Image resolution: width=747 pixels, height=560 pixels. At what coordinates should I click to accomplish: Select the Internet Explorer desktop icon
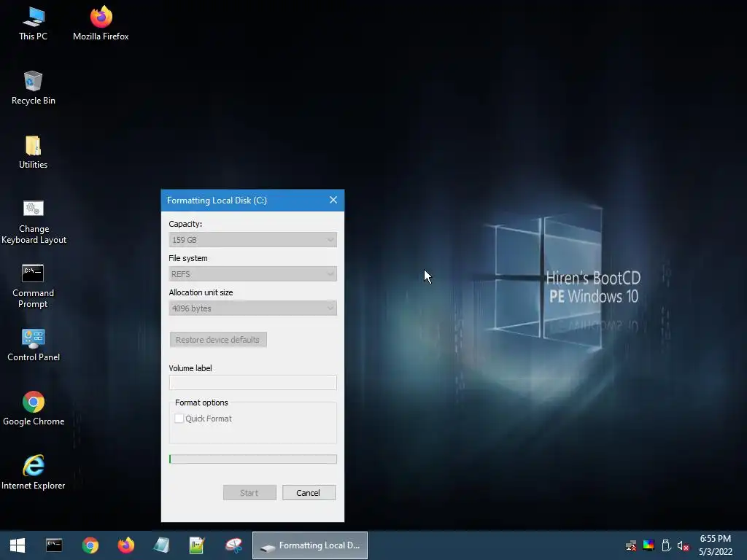point(34,472)
